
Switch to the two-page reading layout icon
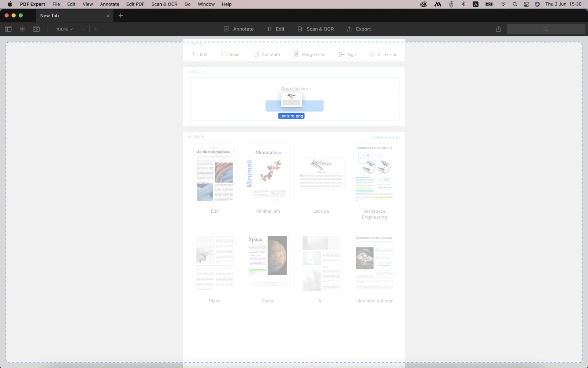pyautogui.click(x=36, y=29)
